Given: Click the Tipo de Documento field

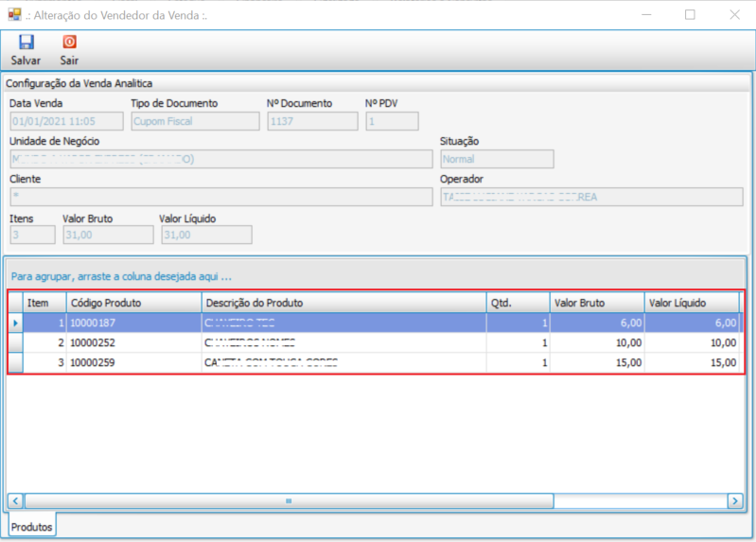Looking at the screenshot, I should click(x=195, y=121).
